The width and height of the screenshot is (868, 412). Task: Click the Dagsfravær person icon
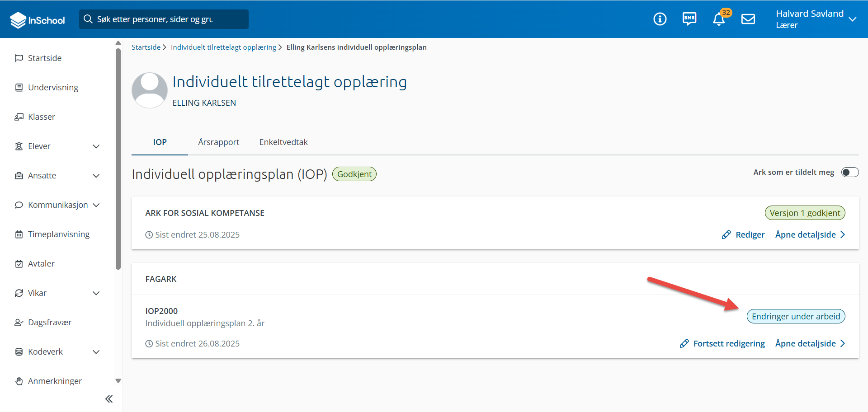coord(19,322)
